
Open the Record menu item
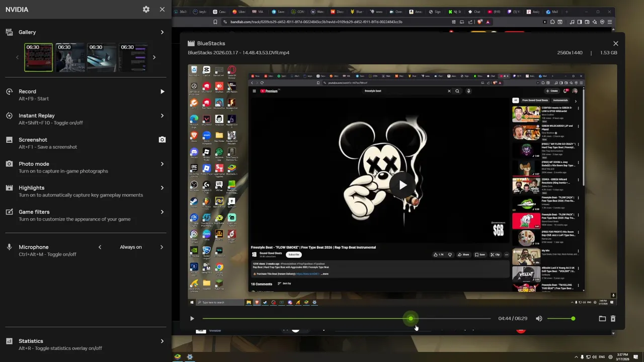click(x=86, y=95)
